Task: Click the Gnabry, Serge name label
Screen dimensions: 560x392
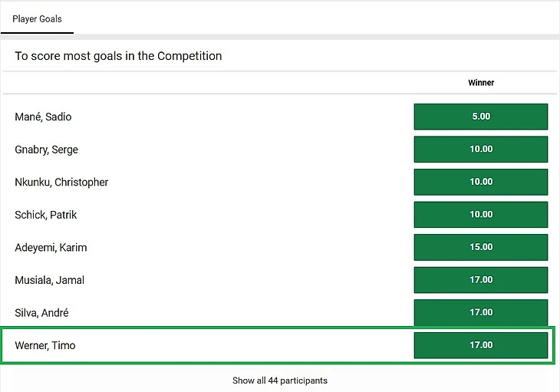Action: [46, 150]
